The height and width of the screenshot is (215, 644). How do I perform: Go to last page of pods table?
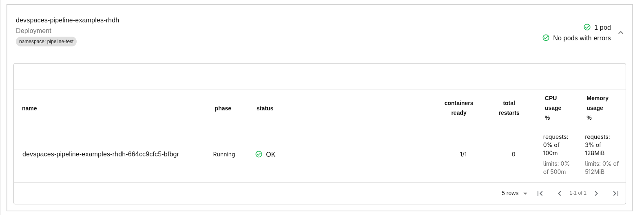pos(616,193)
